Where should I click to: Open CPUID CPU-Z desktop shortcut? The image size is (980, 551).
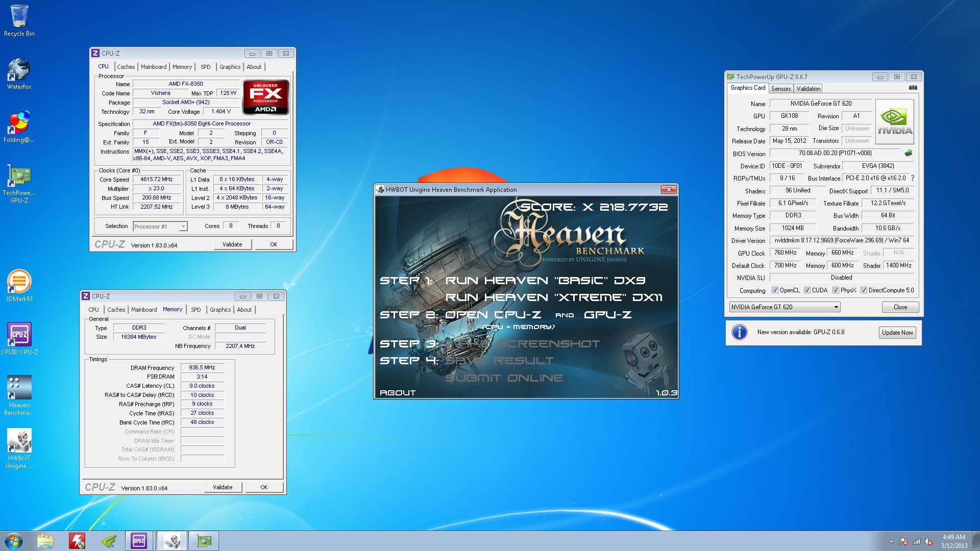pos(19,339)
